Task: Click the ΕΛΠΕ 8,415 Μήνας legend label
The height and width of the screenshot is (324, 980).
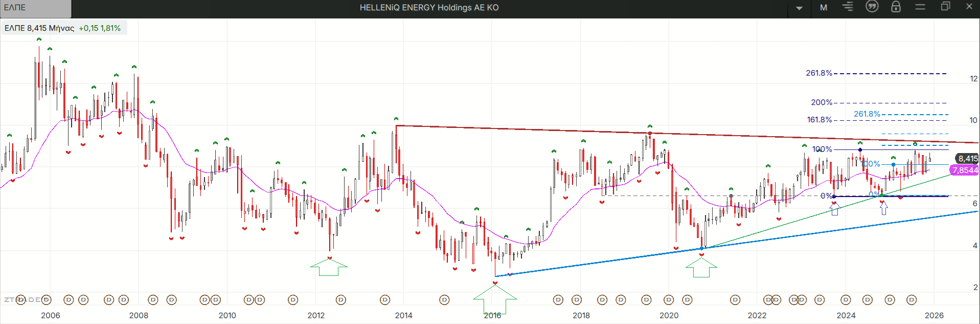Action: click(39, 28)
